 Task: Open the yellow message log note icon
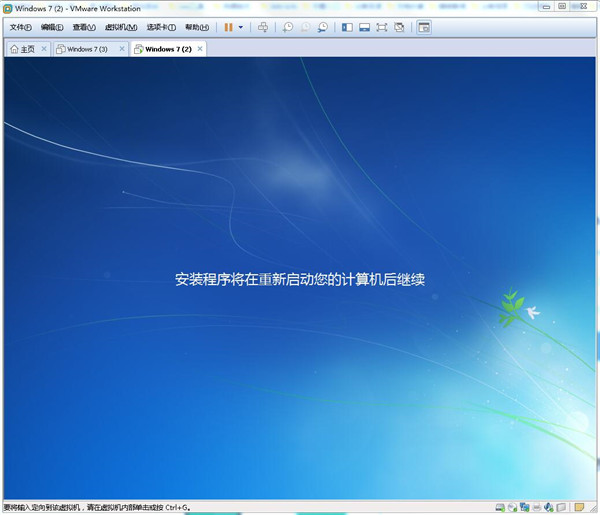tap(579, 507)
